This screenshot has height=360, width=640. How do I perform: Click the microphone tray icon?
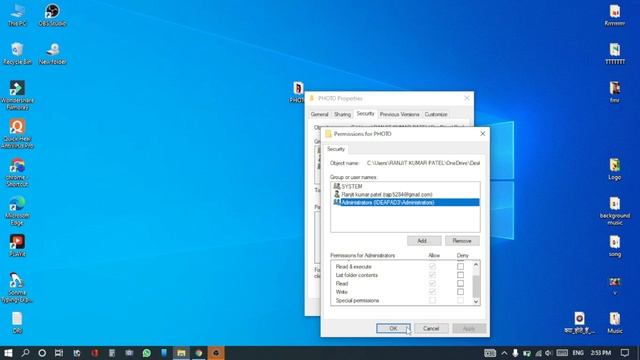point(515,353)
